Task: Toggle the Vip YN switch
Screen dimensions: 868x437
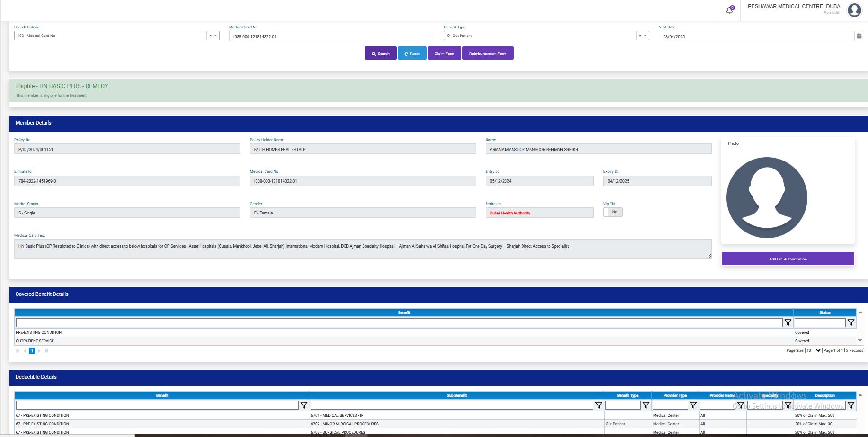Action: [x=613, y=212]
